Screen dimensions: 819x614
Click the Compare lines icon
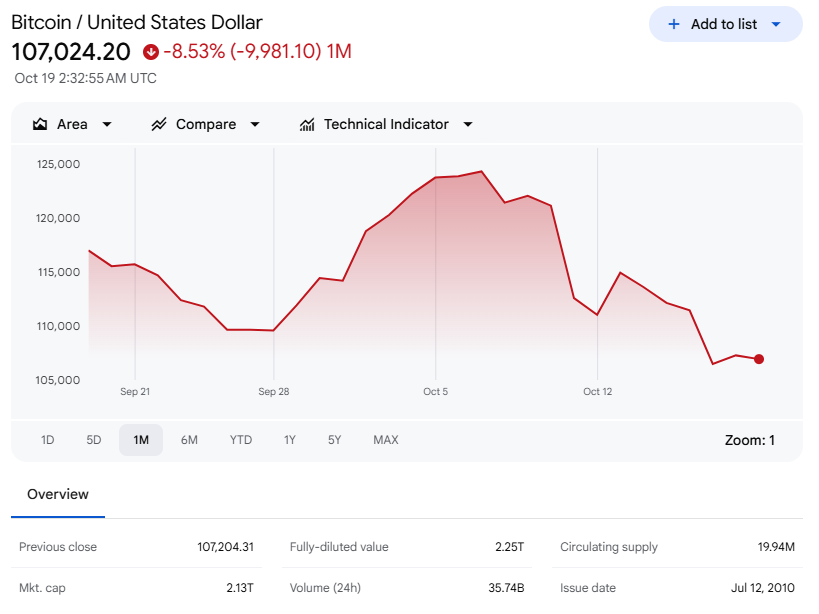click(x=159, y=124)
